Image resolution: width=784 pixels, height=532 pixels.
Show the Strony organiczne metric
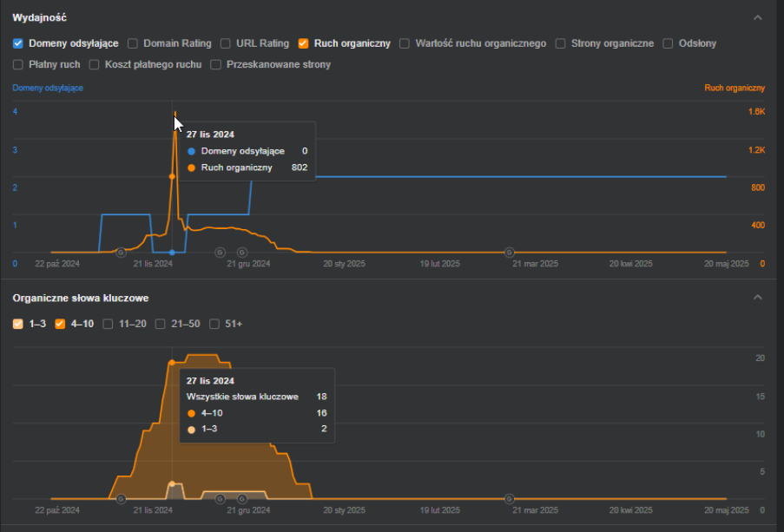click(561, 43)
